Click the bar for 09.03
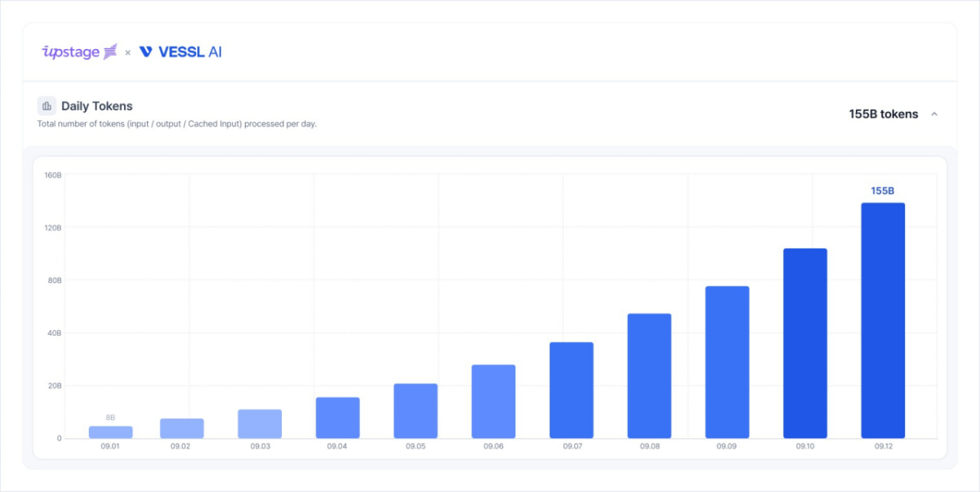This screenshot has width=980, height=492. pos(260,424)
